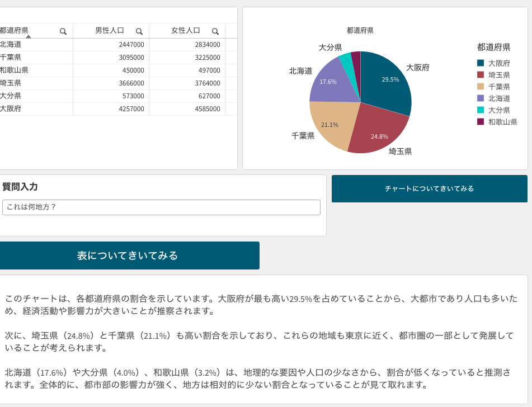Click the 質問入力 text field
Image resolution: width=532 pixels, height=407 pixels.
(161, 207)
